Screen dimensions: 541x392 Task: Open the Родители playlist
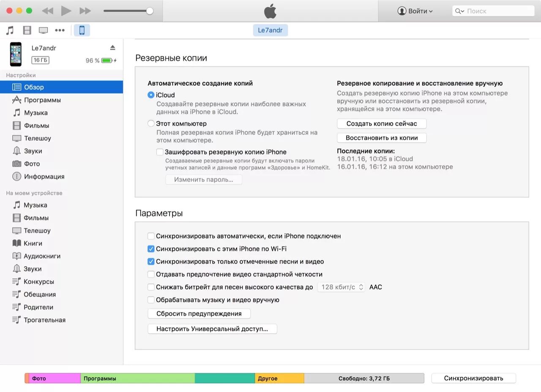click(61, 307)
